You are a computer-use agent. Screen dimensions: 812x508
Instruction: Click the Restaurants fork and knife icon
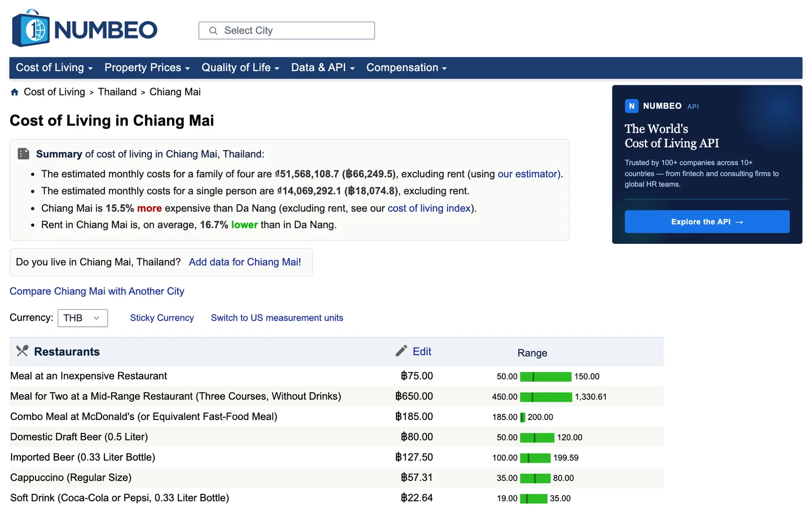(x=22, y=351)
